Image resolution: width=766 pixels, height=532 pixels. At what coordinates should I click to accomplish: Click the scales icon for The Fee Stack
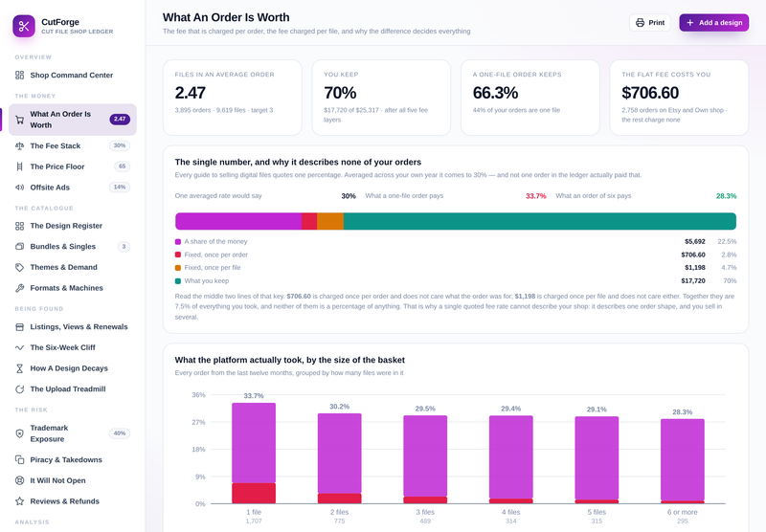point(19,146)
